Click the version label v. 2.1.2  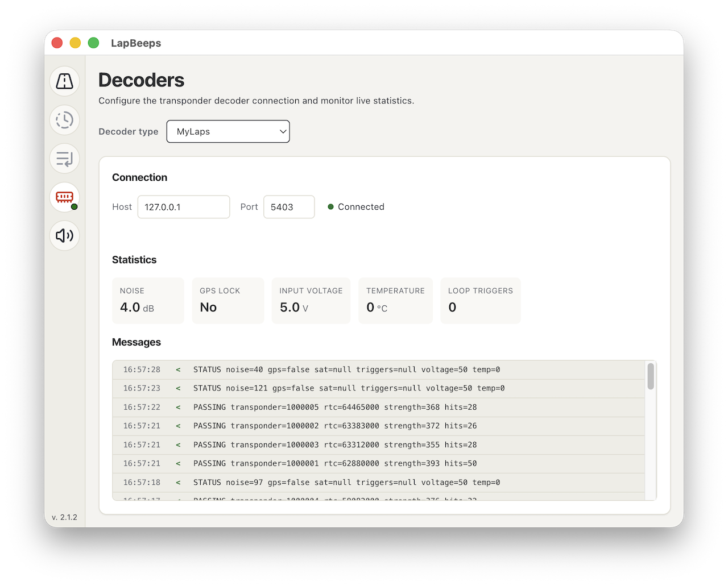(64, 517)
